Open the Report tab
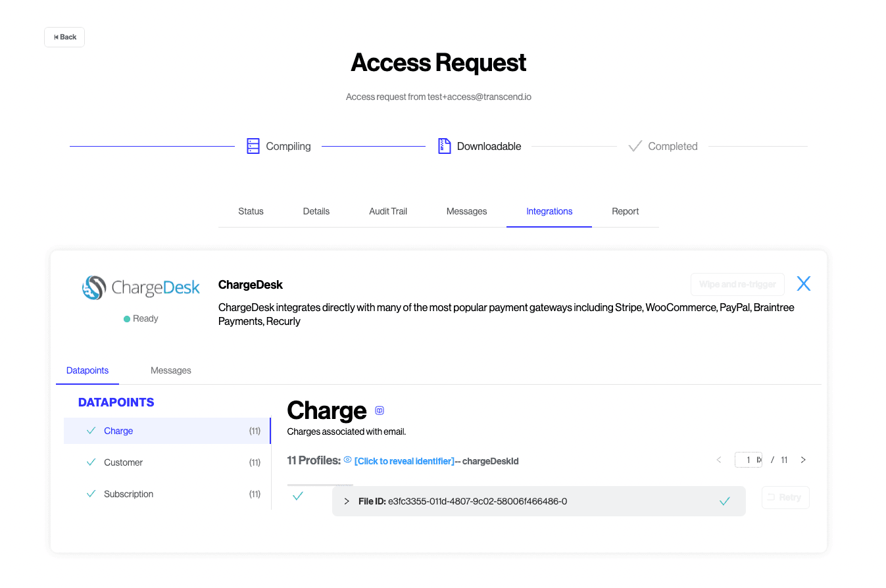Screen dimensions: 886x588 [625, 211]
